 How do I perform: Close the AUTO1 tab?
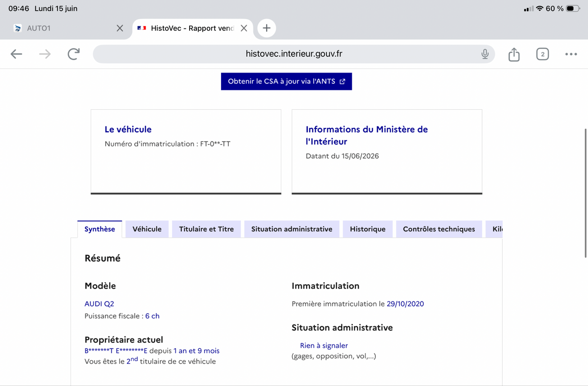(x=120, y=28)
